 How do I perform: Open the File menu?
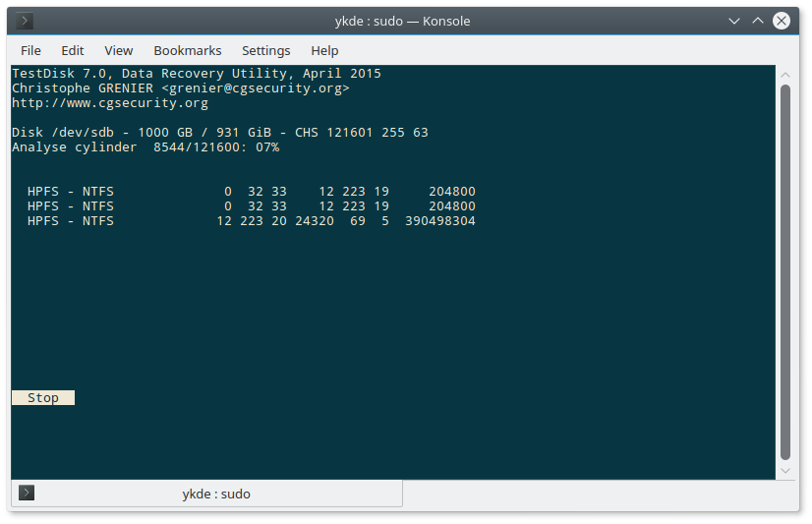(x=30, y=51)
